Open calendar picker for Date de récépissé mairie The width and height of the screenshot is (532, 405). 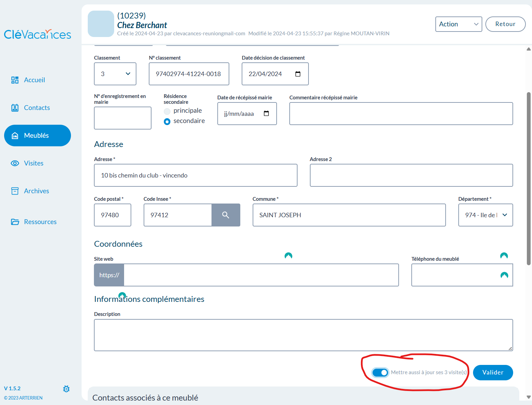pos(266,114)
